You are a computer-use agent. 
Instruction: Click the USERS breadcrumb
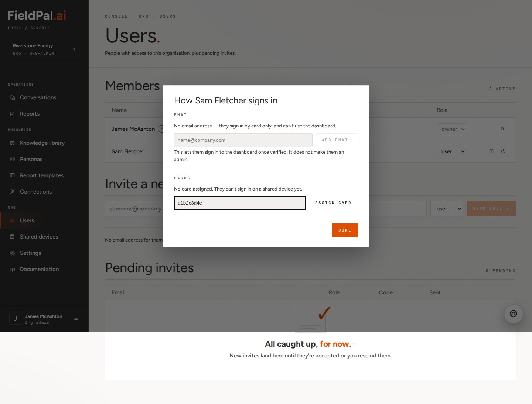pos(168,16)
